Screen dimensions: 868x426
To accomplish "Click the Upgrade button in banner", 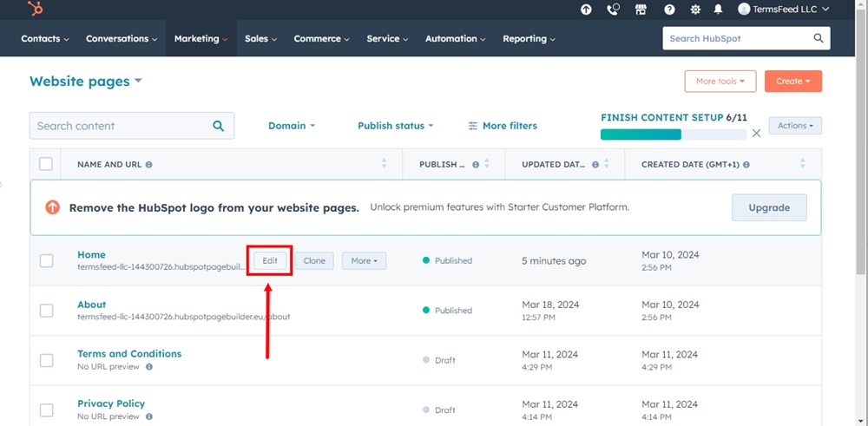I will [769, 208].
